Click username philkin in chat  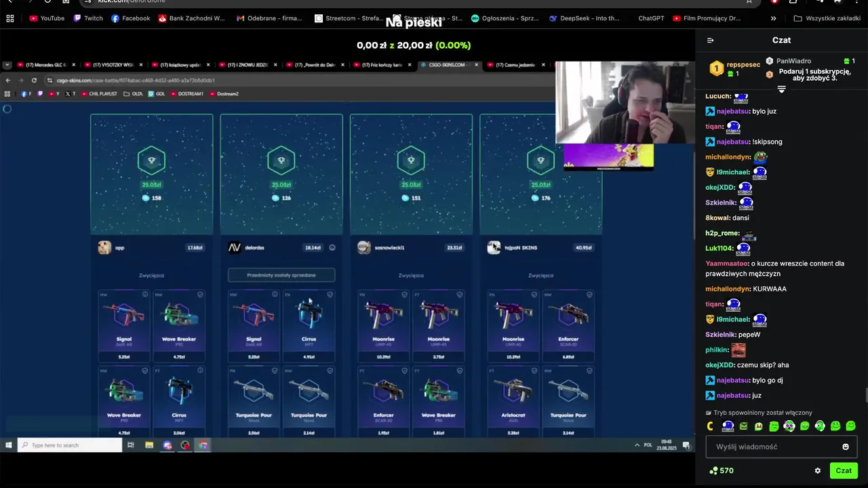(x=716, y=350)
